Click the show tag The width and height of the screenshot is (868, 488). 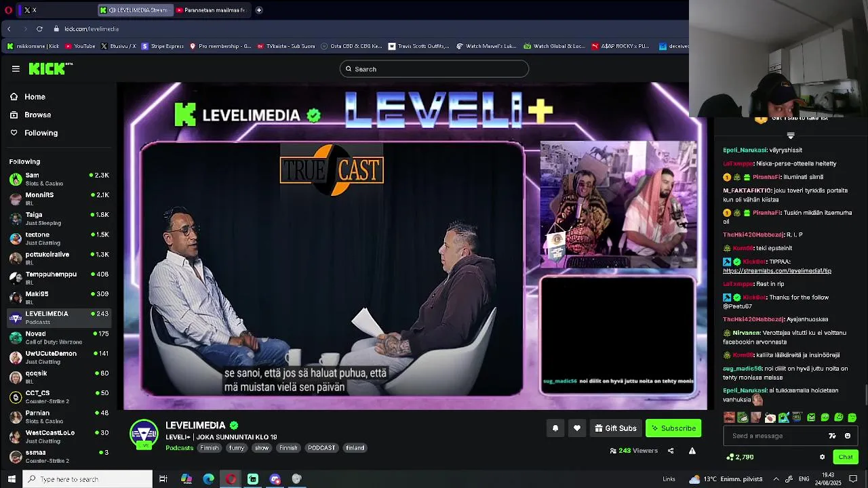click(262, 448)
